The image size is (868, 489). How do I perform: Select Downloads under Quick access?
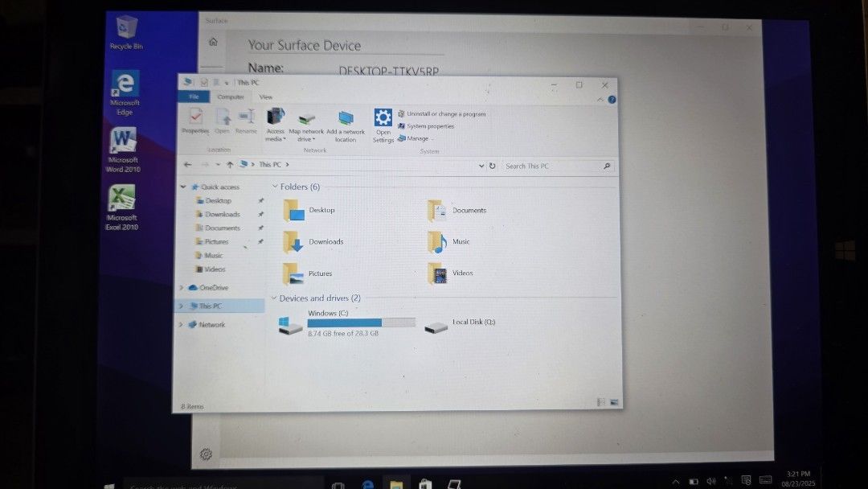tap(223, 214)
